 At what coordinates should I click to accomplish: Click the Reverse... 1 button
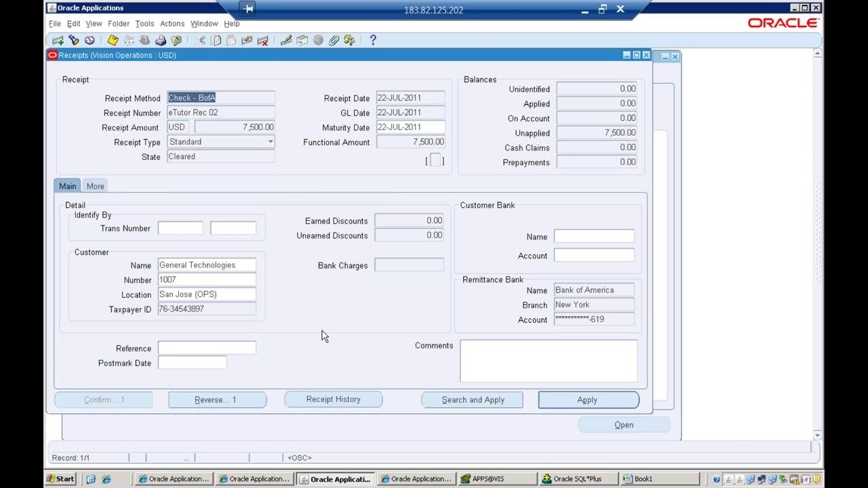217,400
